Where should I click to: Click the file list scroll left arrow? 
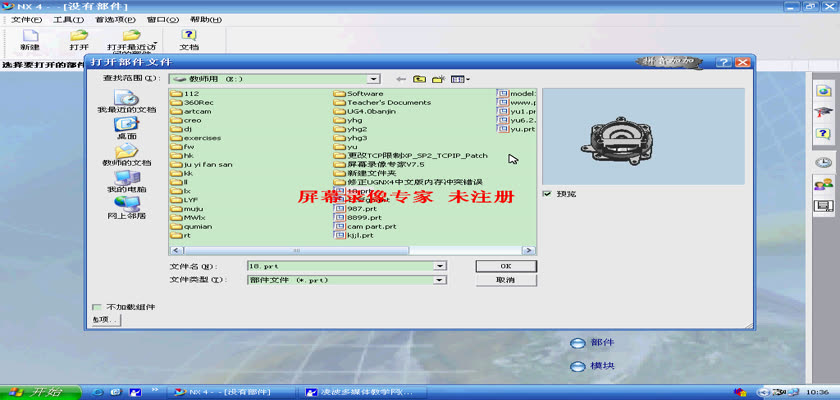pyautogui.click(x=176, y=250)
